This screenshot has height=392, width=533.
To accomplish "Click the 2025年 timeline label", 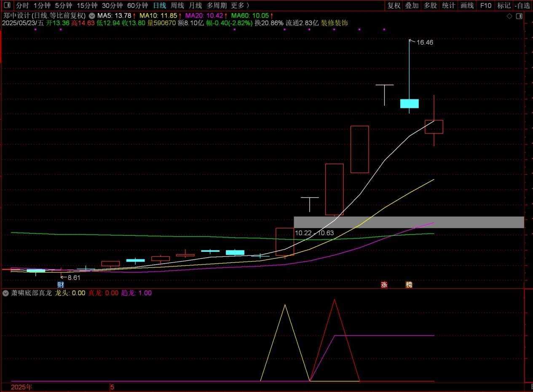I will click(x=21, y=387).
